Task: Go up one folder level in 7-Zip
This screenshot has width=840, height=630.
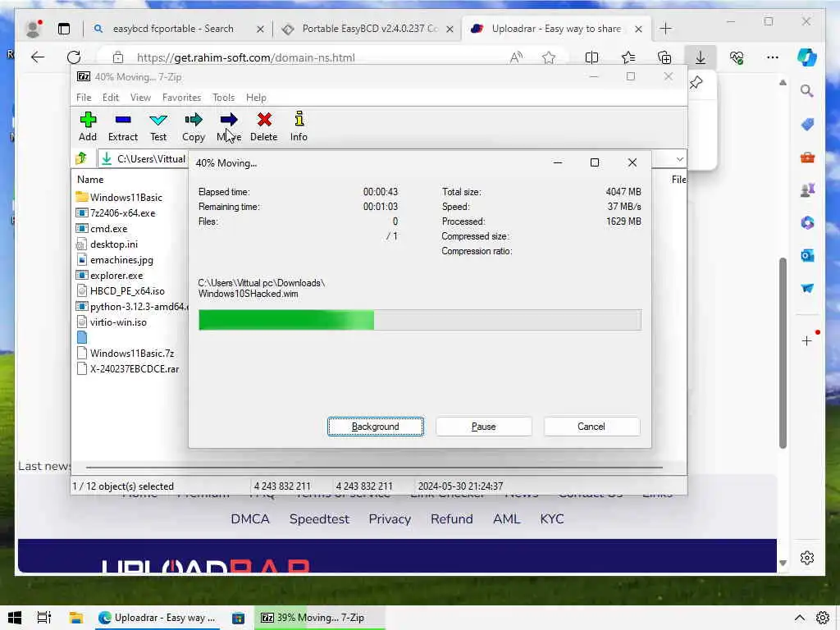Action: tap(81, 158)
